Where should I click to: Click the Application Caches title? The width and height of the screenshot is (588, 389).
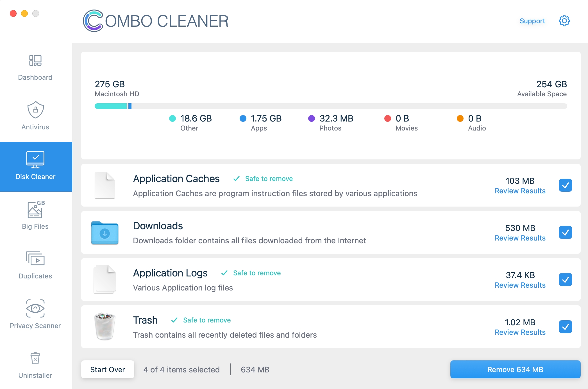coord(176,179)
